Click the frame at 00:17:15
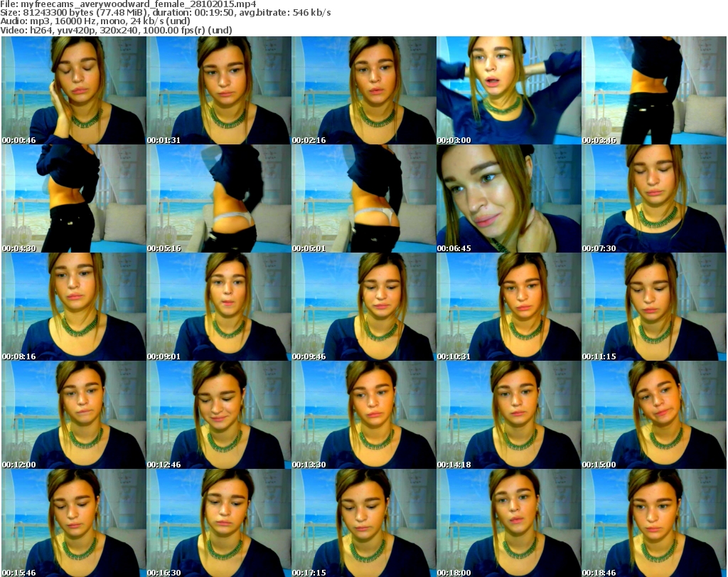 pos(363,523)
